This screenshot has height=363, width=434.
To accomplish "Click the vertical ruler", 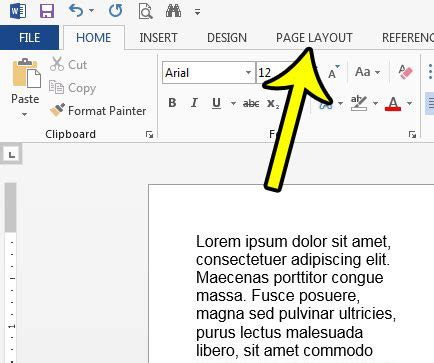I will pyautogui.click(x=11, y=272).
